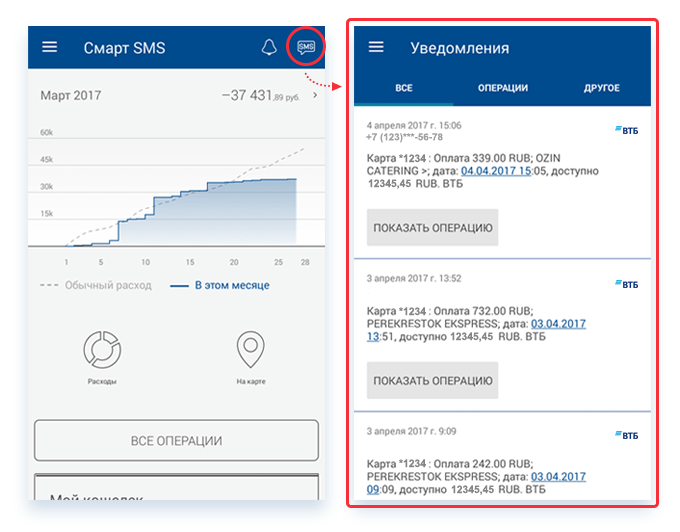Open the Расходы donut chart icon
This screenshot has height=532, width=680.
100,351
